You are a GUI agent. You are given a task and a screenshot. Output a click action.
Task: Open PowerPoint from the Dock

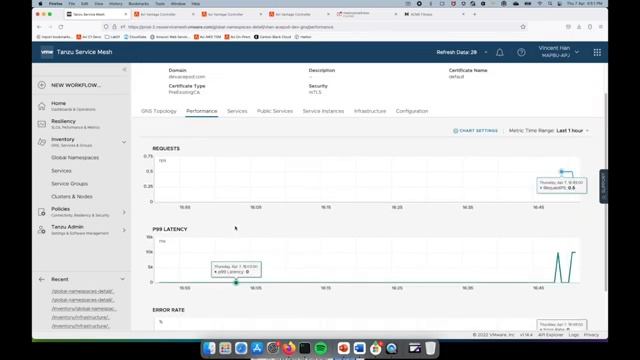(x=344, y=349)
